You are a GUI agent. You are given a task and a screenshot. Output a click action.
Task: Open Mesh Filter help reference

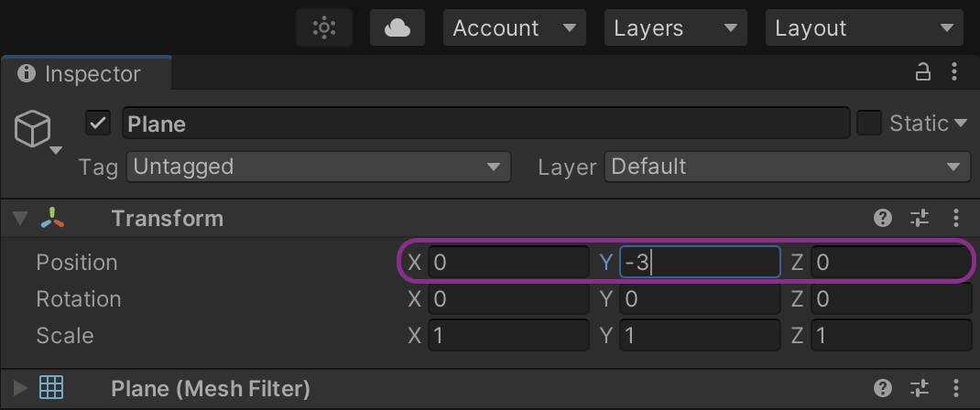883,388
